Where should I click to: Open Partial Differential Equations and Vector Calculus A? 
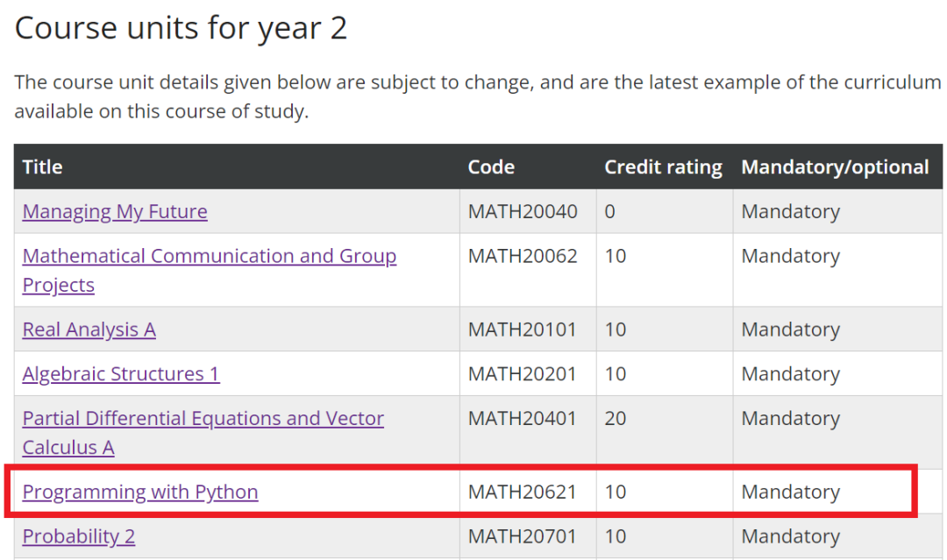click(x=203, y=419)
